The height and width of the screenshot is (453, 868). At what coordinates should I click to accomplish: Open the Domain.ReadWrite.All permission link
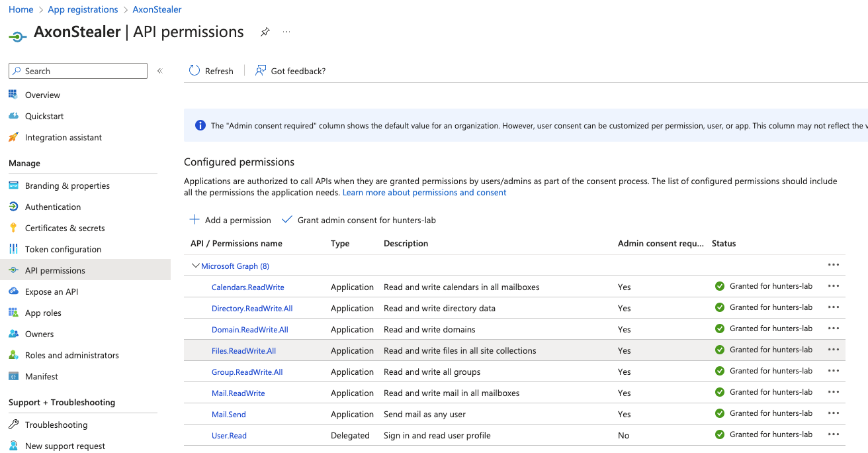tap(250, 329)
